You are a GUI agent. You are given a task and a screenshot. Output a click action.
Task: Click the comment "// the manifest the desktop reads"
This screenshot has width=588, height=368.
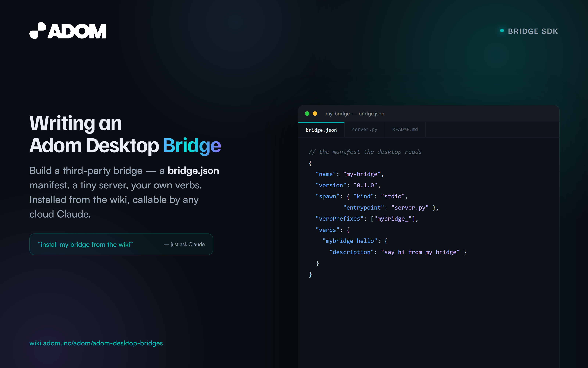coord(365,152)
